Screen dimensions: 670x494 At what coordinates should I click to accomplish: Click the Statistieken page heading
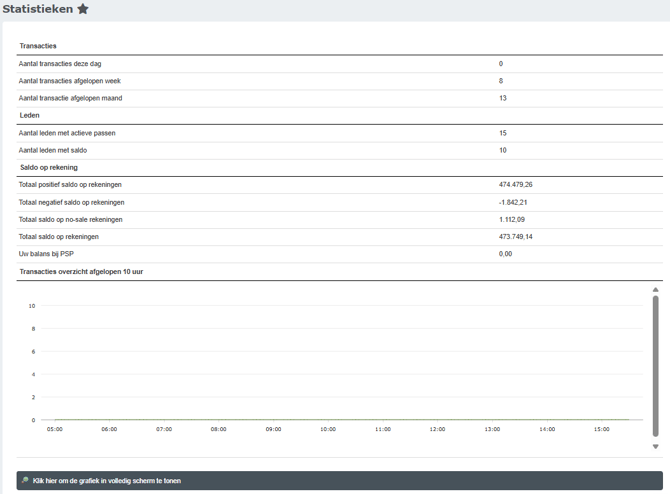click(38, 9)
